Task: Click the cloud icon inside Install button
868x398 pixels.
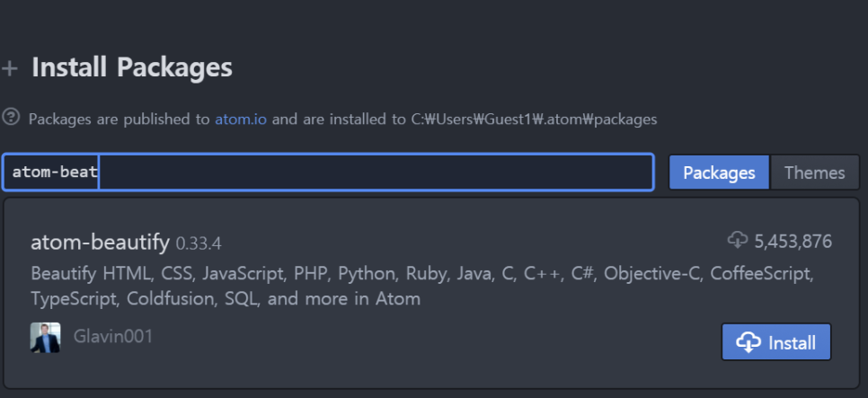Action: click(748, 342)
